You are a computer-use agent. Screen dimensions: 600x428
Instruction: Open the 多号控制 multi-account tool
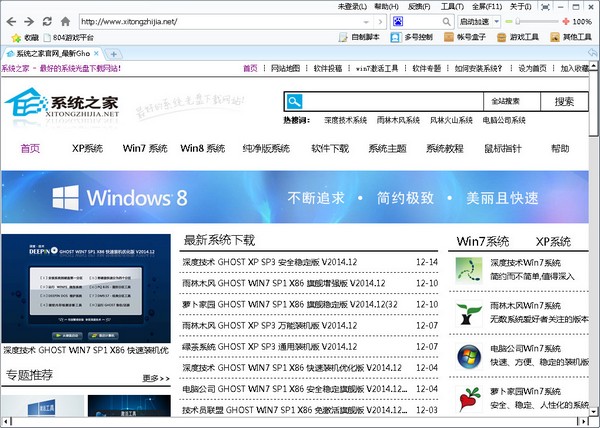412,37
